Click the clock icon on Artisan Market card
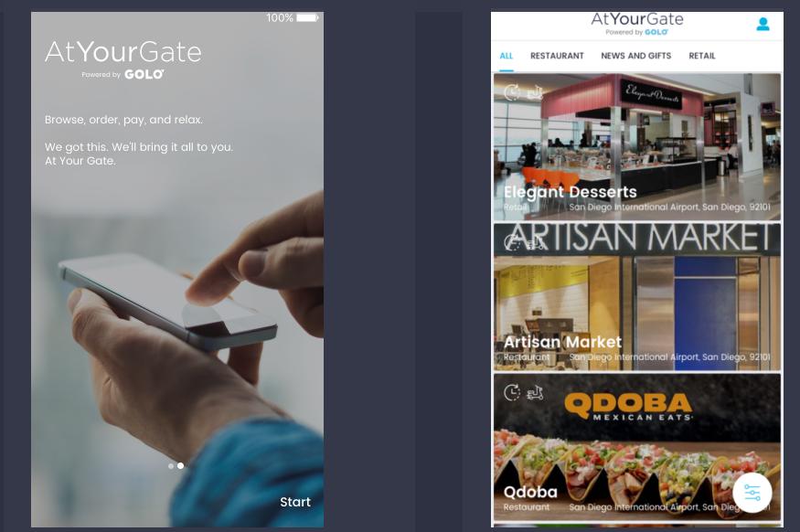This screenshot has height=532, width=800. click(512, 243)
